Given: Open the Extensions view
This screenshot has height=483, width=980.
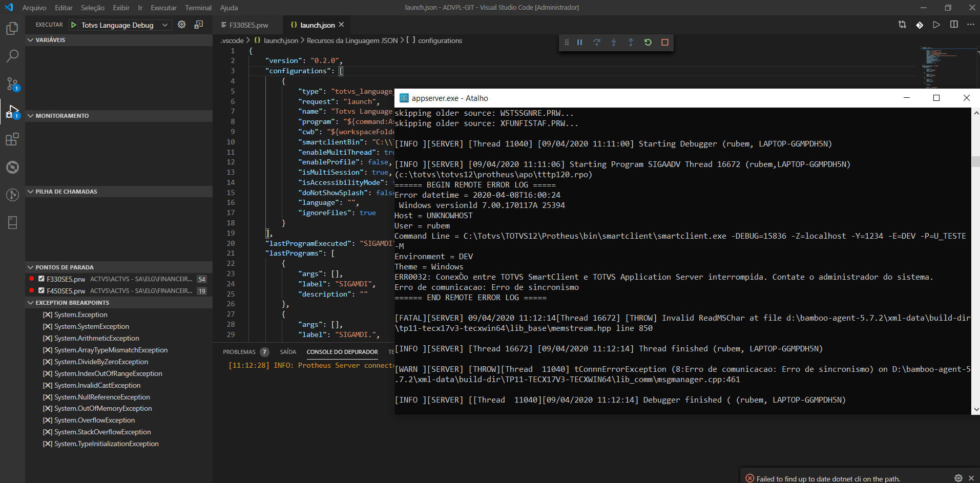Looking at the screenshot, I should point(12,139).
